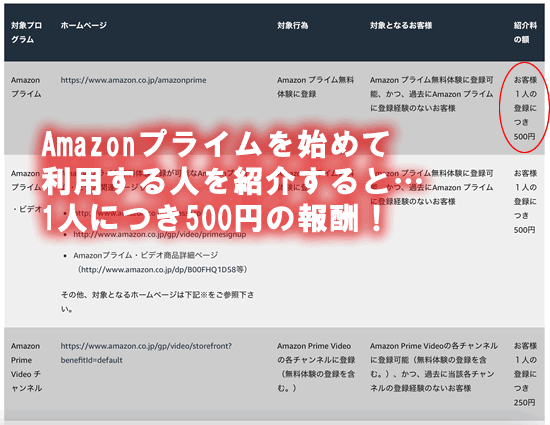Image resolution: width=550 pixels, height=425 pixels.
Task: Click the 紹介料の額 column header
Action: tap(525, 32)
